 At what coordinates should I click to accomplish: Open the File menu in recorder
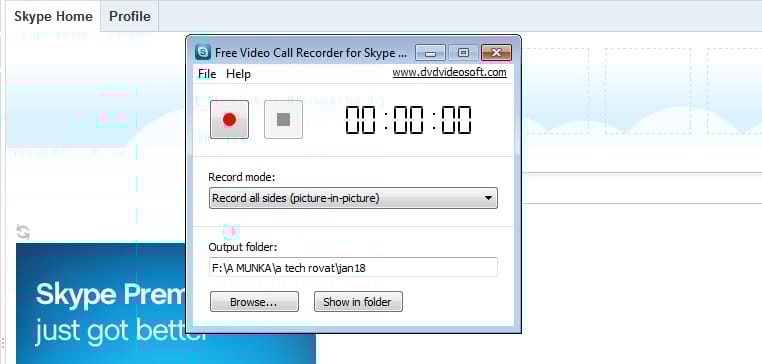[207, 74]
